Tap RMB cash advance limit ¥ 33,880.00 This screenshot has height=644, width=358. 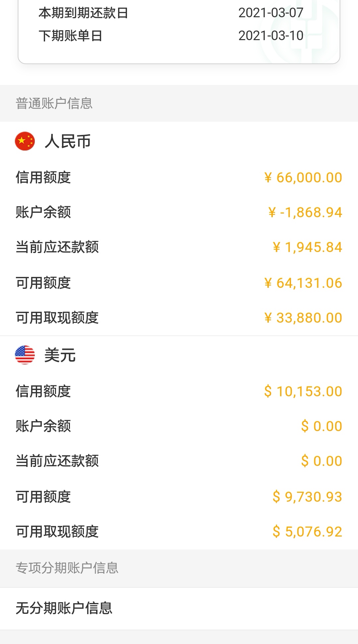point(303,318)
